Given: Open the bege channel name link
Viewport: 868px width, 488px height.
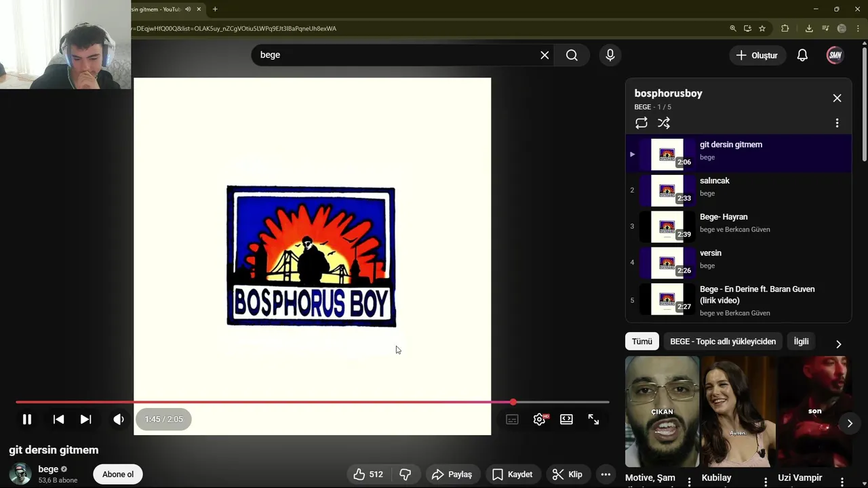Looking at the screenshot, I should click(x=48, y=469).
